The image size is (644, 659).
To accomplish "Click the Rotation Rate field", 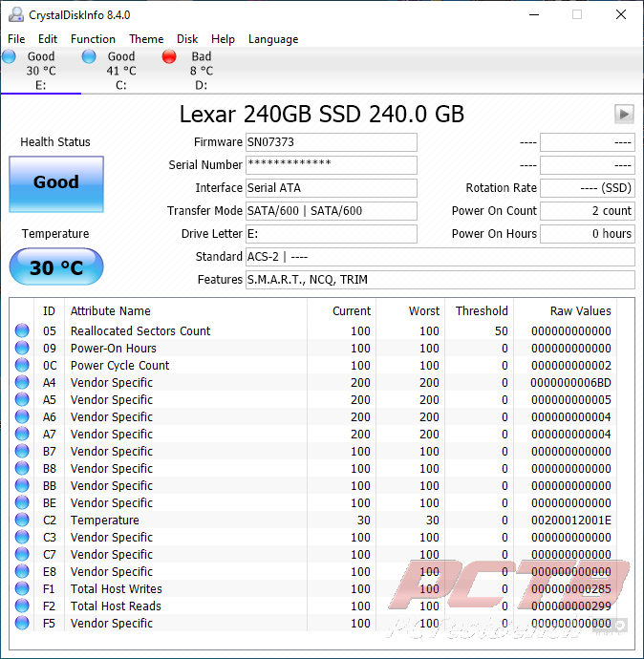I will click(x=588, y=188).
